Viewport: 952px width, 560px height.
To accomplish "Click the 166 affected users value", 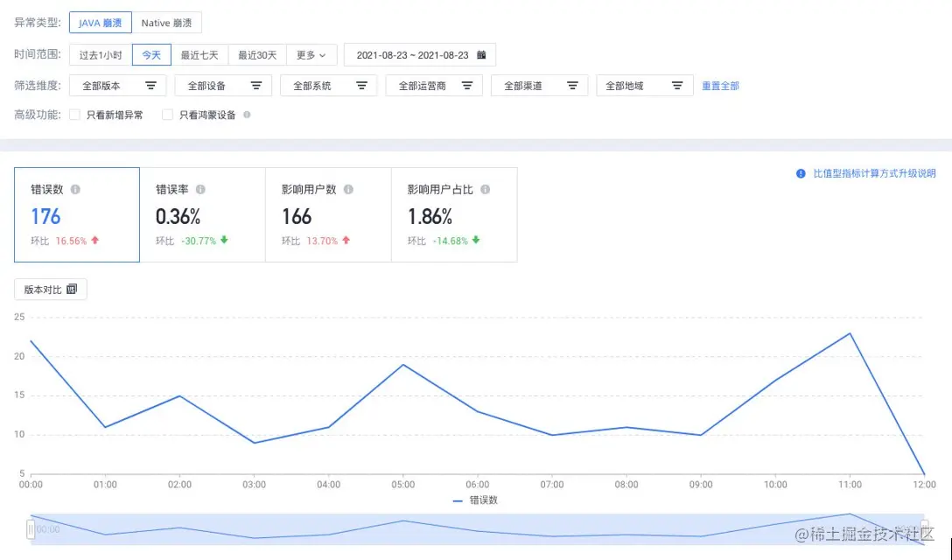I will pos(297,216).
